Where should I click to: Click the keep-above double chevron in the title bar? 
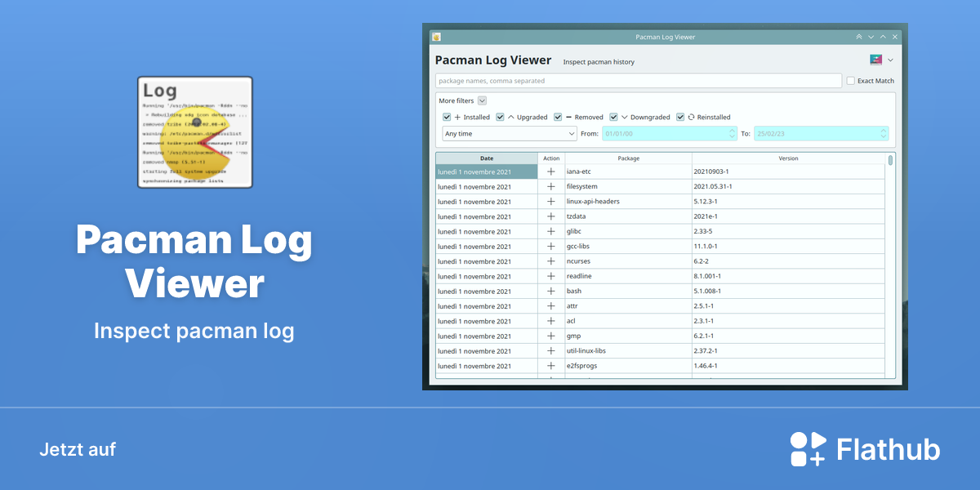point(858,37)
